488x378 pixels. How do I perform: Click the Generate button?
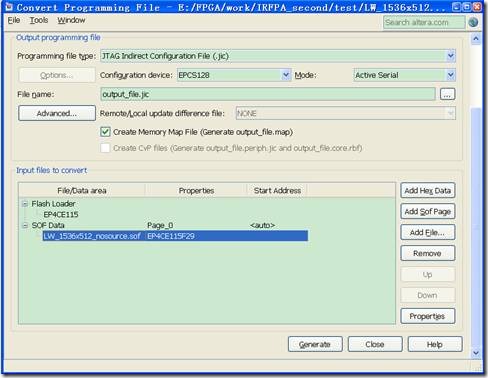pyautogui.click(x=315, y=344)
